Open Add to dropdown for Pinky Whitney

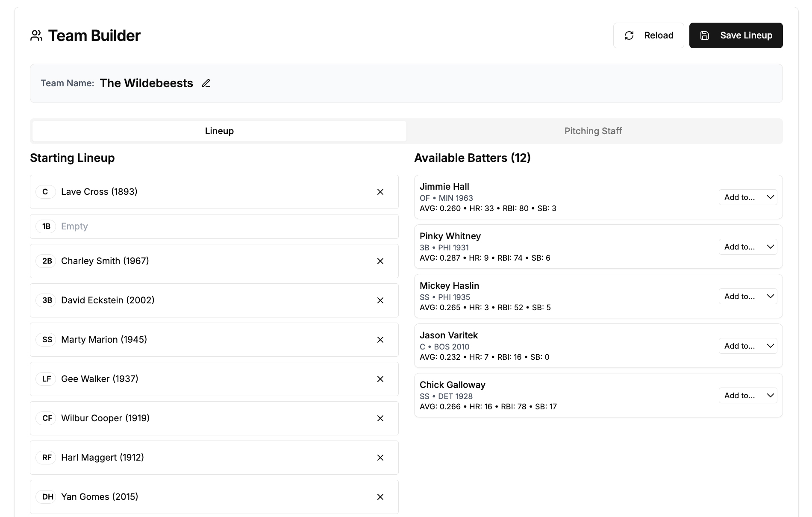click(748, 247)
